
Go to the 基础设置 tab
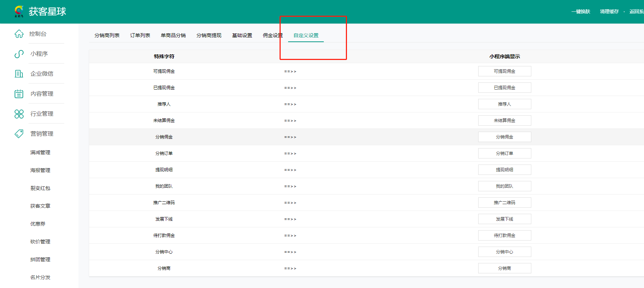click(242, 35)
